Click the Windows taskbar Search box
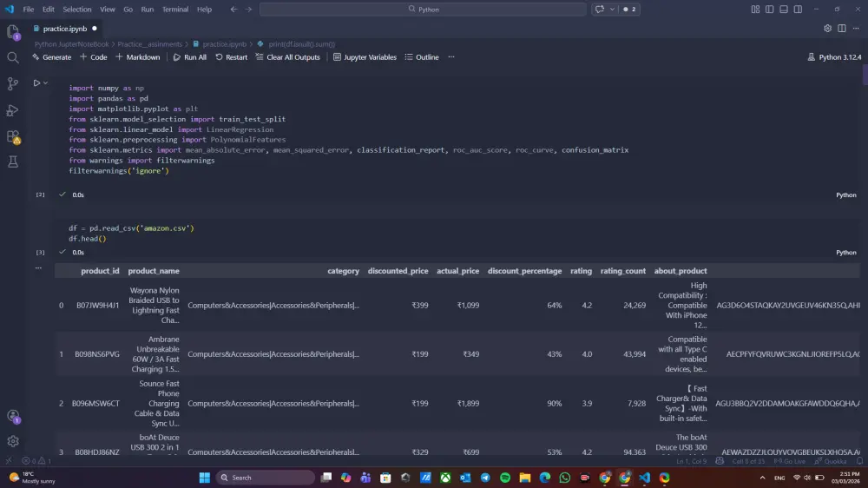868x488 pixels. point(266,478)
